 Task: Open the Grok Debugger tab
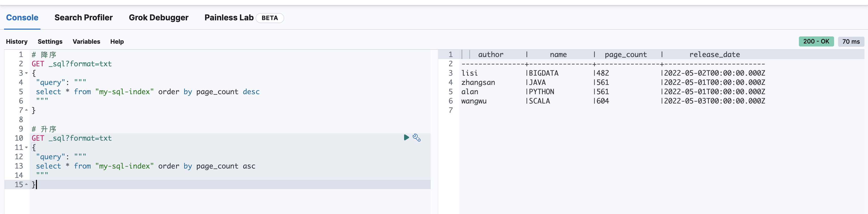point(159,18)
